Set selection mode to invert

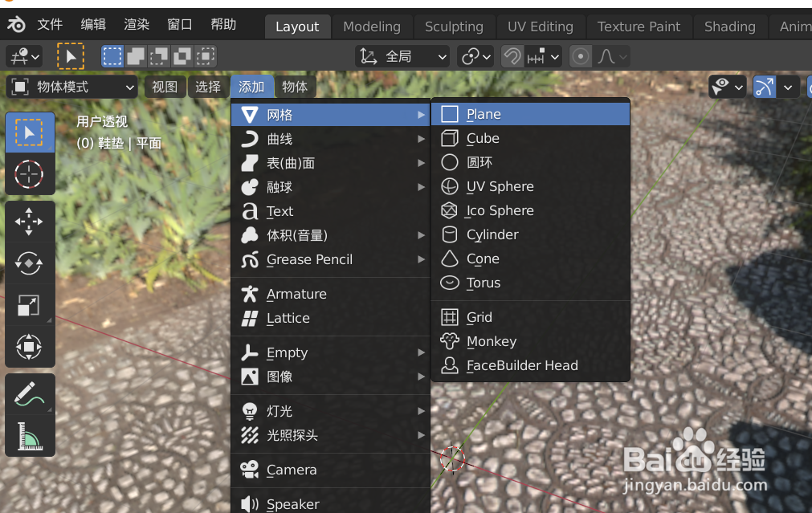[182, 56]
